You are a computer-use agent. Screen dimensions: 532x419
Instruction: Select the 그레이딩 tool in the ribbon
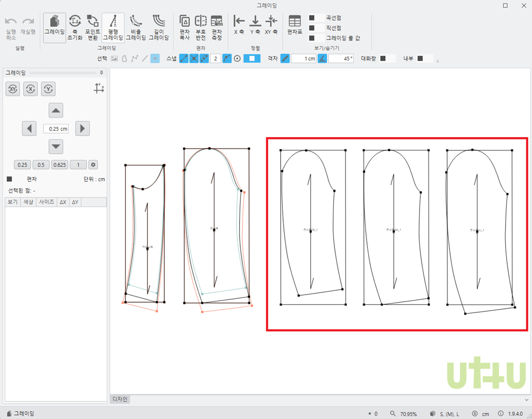55,28
